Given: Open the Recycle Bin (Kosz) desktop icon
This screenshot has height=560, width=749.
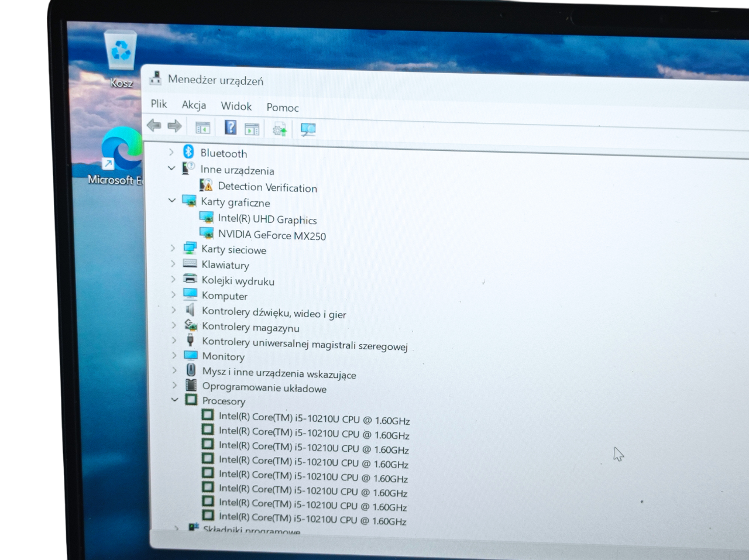Looking at the screenshot, I should (x=121, y=60).
